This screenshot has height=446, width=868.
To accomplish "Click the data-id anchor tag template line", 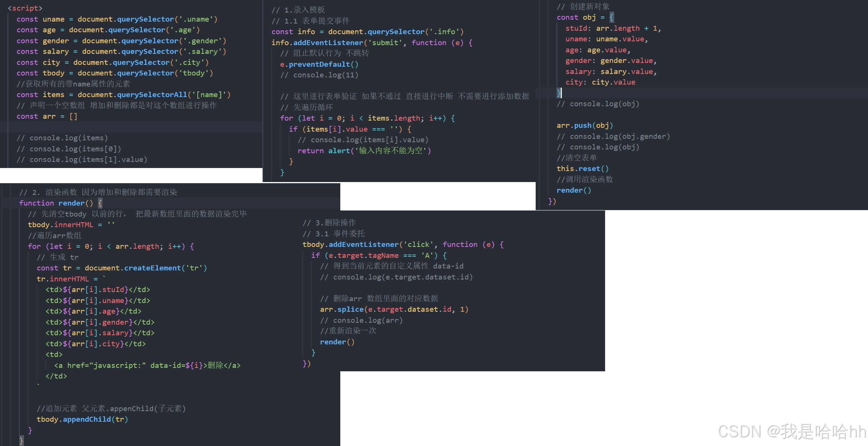I will pos(147,366).
